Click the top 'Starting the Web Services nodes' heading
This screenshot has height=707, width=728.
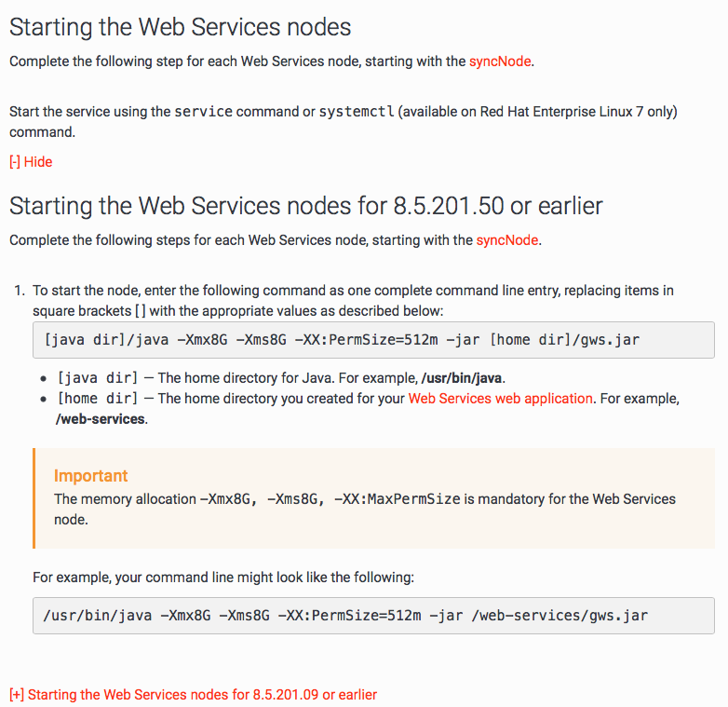click(x=181, y=27)
